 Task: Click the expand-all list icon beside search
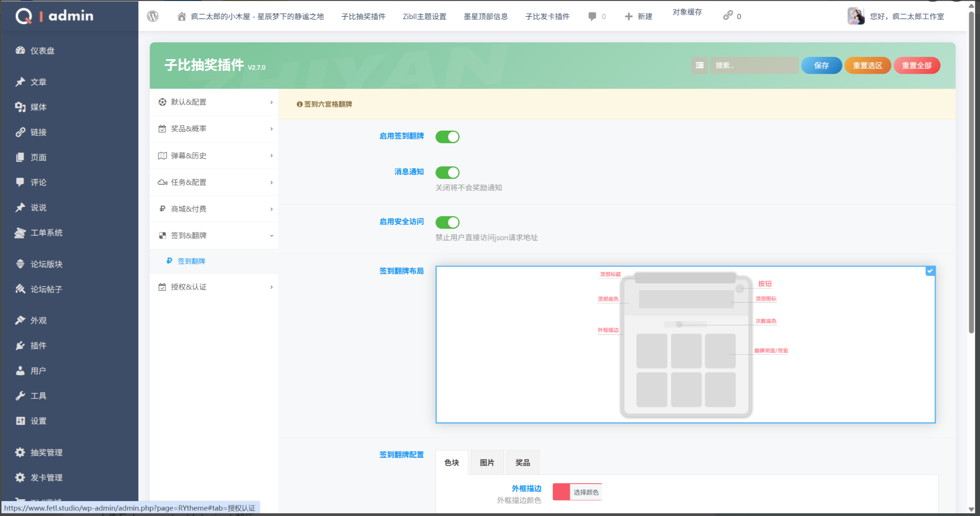coord(700,66)
